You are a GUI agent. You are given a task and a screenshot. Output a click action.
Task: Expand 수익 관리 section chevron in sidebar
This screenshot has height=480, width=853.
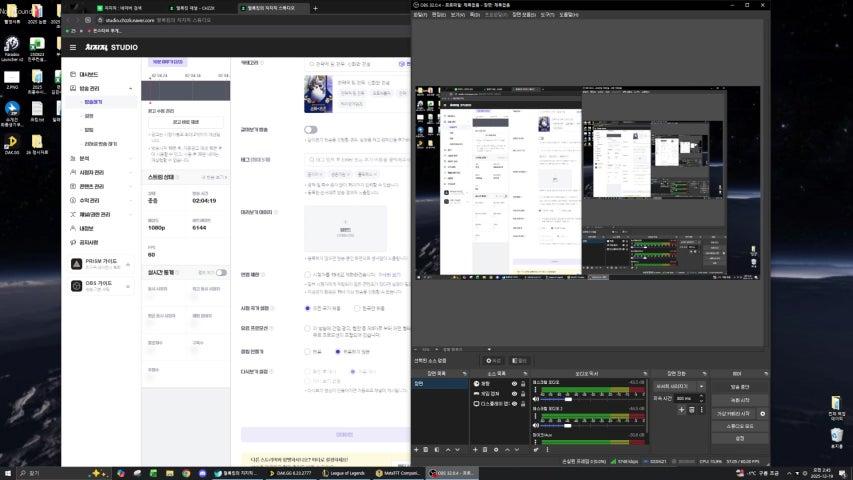pyautogui.click(x=131, y=201)
